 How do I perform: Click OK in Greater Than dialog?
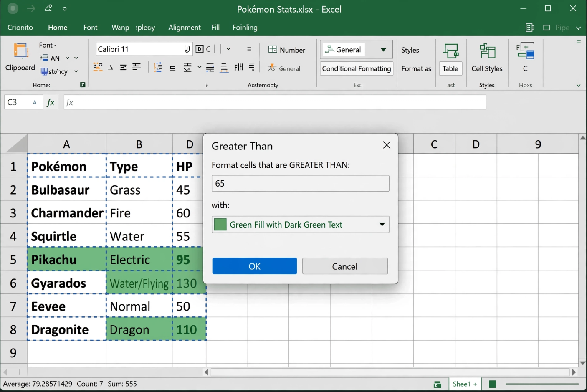(254, 266)
